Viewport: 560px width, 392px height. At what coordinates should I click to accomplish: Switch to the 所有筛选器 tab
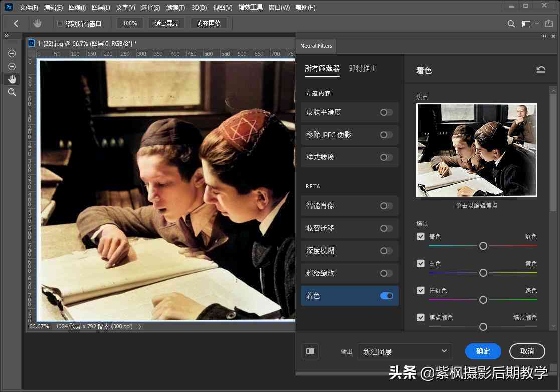pos(322,68)
